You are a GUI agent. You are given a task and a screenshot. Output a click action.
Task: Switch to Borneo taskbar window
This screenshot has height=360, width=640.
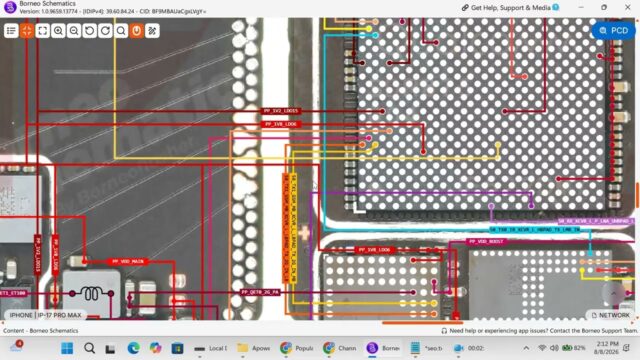tap(383, 348)
